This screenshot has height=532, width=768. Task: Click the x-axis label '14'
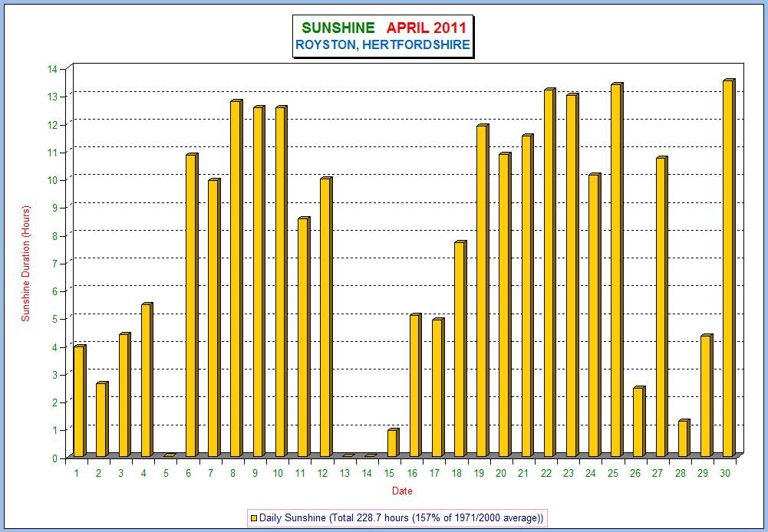(x=368, y=473)
